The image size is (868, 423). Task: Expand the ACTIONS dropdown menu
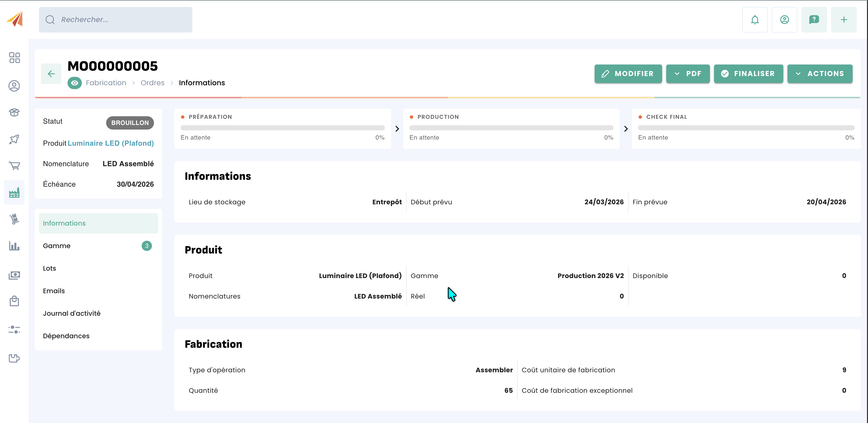pyautogui.click(x=819, y=73)
